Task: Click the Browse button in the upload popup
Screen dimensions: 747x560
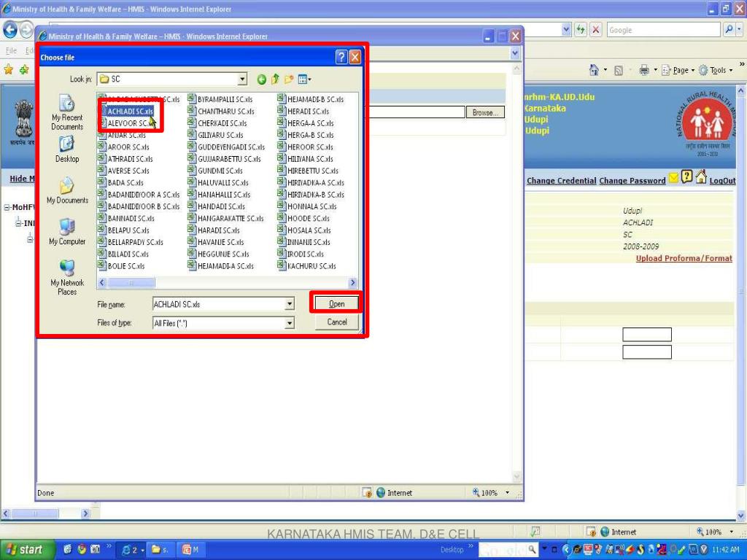Action: click(x=485, y=112)
